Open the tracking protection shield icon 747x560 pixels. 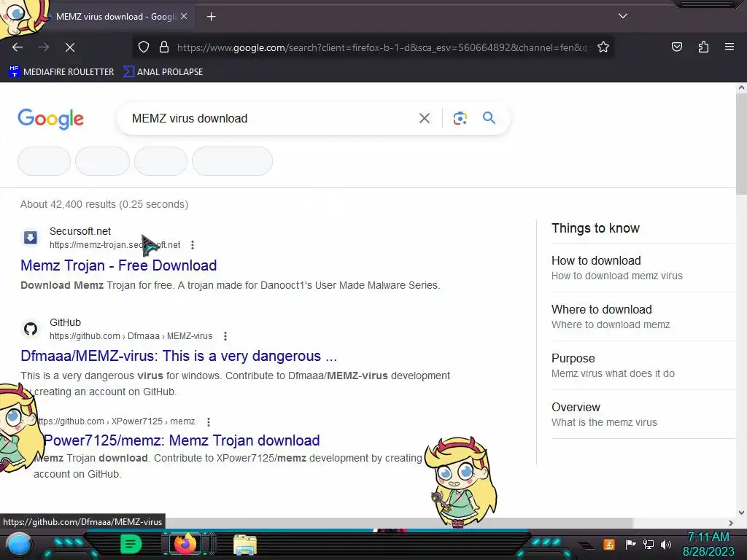144,47
